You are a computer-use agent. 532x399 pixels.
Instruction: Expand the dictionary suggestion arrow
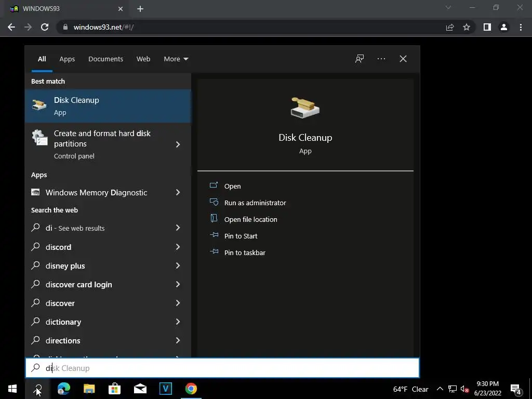[178, 321]
